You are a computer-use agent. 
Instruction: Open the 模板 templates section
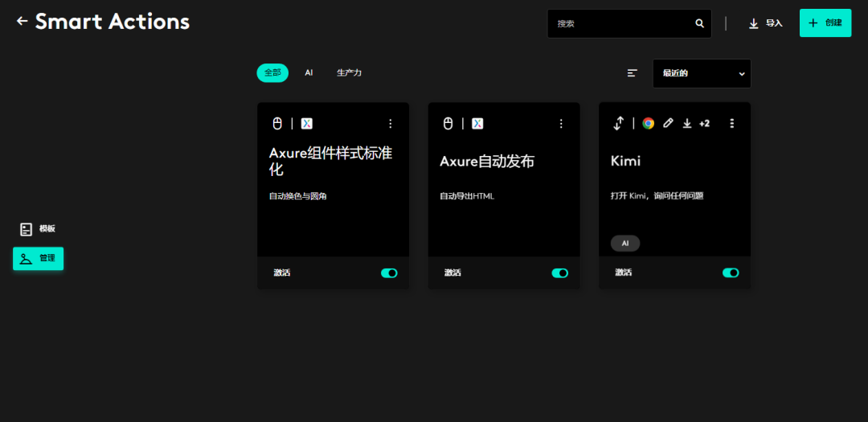point(38,229)
